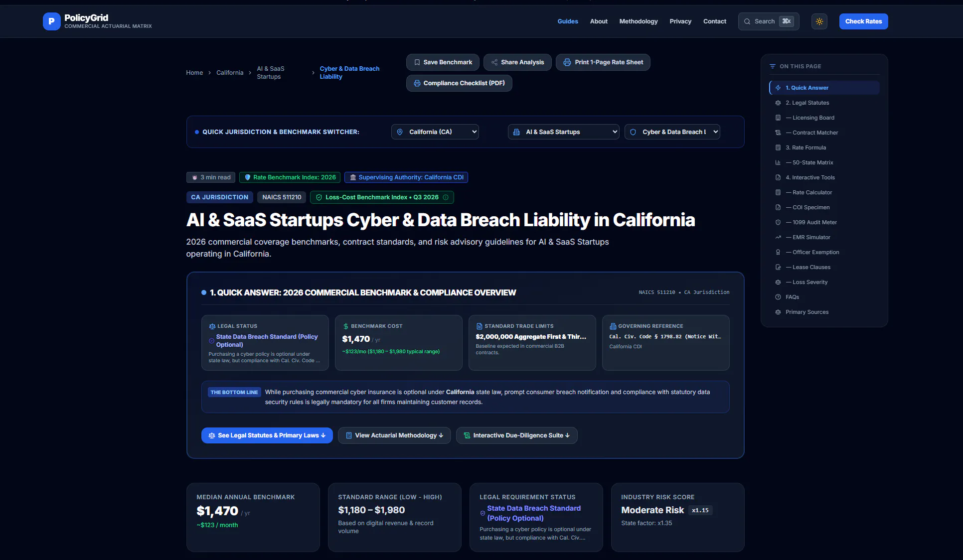Click the Contract Matcher icon in sidebar
The image size is (963, 560).
click(778, 133)
